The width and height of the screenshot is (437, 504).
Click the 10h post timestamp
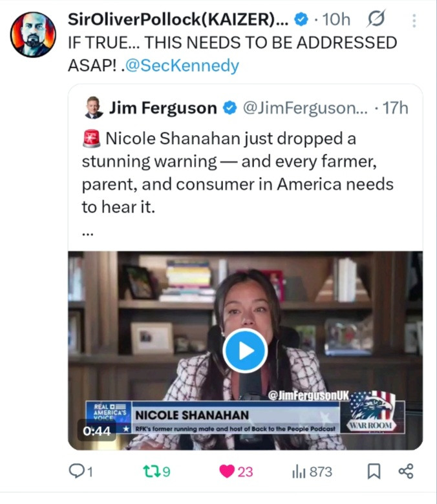336,19
